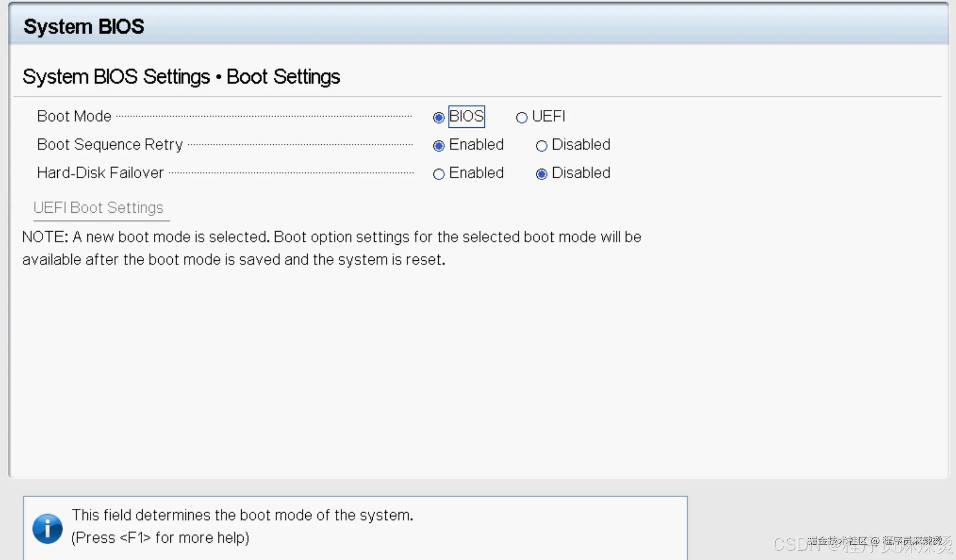The width and height of the screenshot is (956, 560).
Task: Click the blue info icon
Action: coord(47,528)
